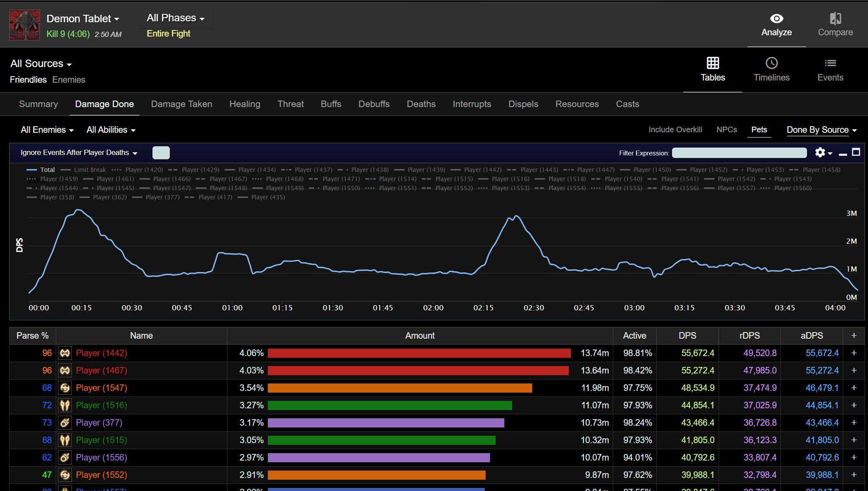Open the All Abilities dropdown
Viewport: 868px width, 491px height.
(111, 130)
